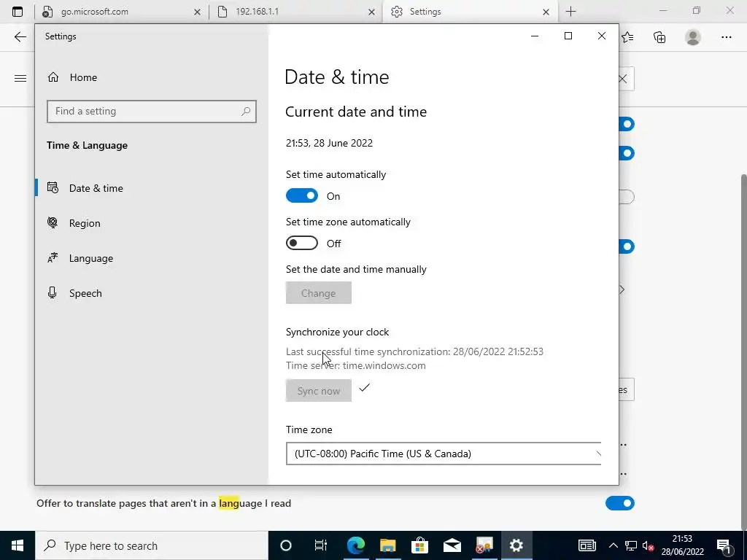Open network status tray icon
The width and height of the screenshot is (747, 560).
[x=631, y=545]
